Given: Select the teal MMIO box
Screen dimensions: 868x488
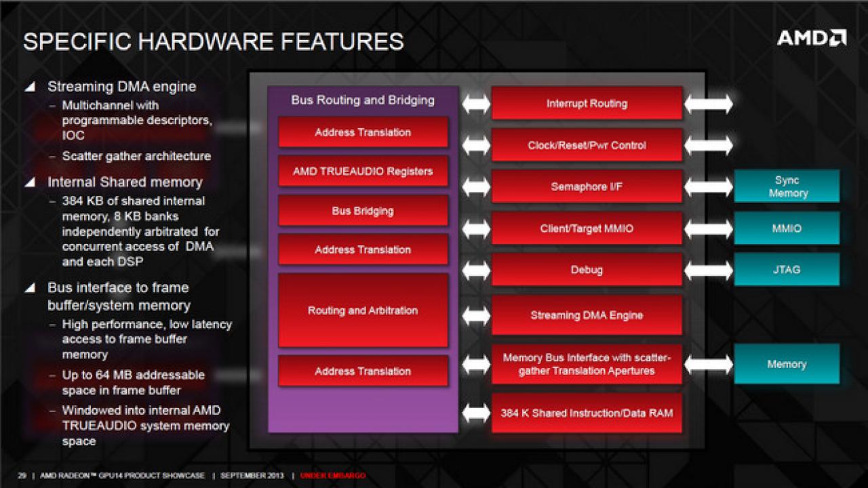Looking at the screenshot, I should click(x=787, y=228).
